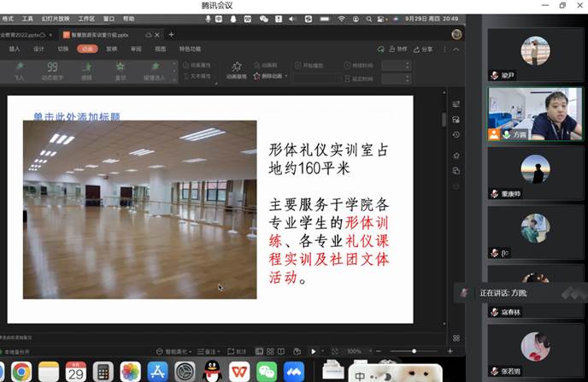Select 张若男 participant tile
This screenshot has width=588, height=382.
[535, 351]
